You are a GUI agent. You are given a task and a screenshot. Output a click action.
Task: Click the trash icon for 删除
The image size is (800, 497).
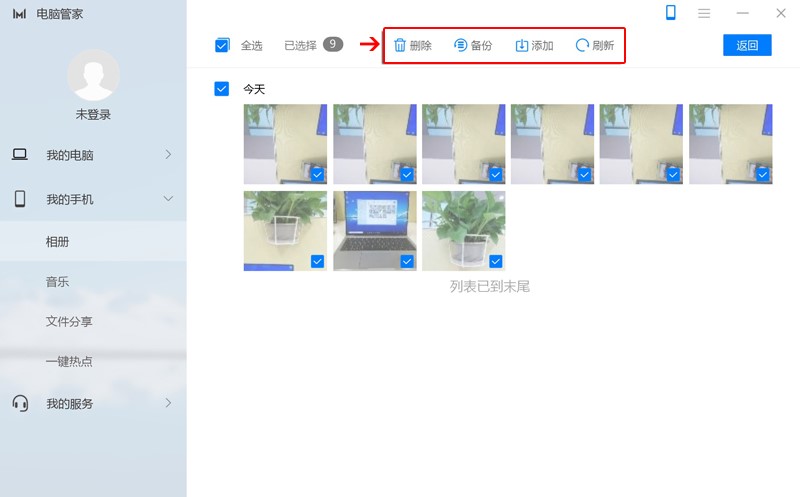point(400,45)
